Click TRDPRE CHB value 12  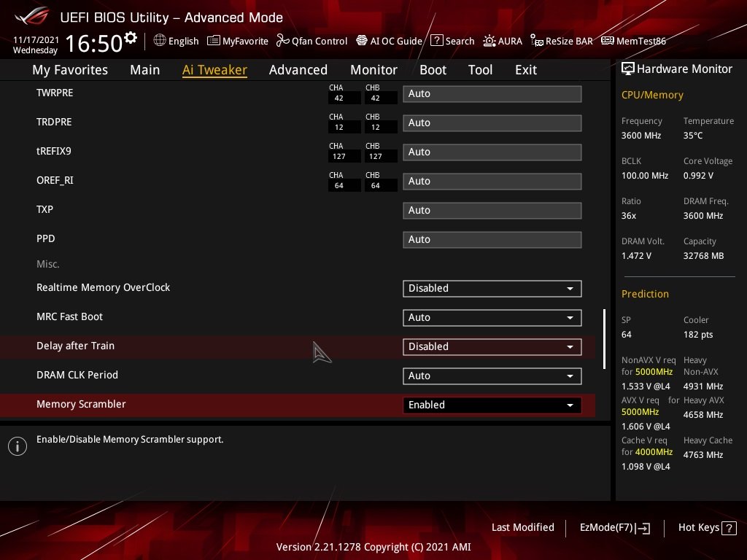(x=376, y=127)
